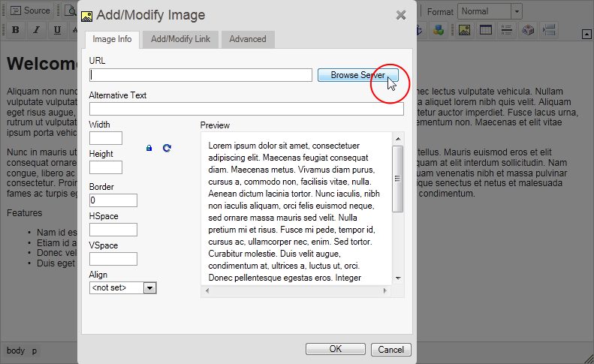Screen dimensions: 594x364
Task: Click into the URL input field
Action: click(201, 75)
